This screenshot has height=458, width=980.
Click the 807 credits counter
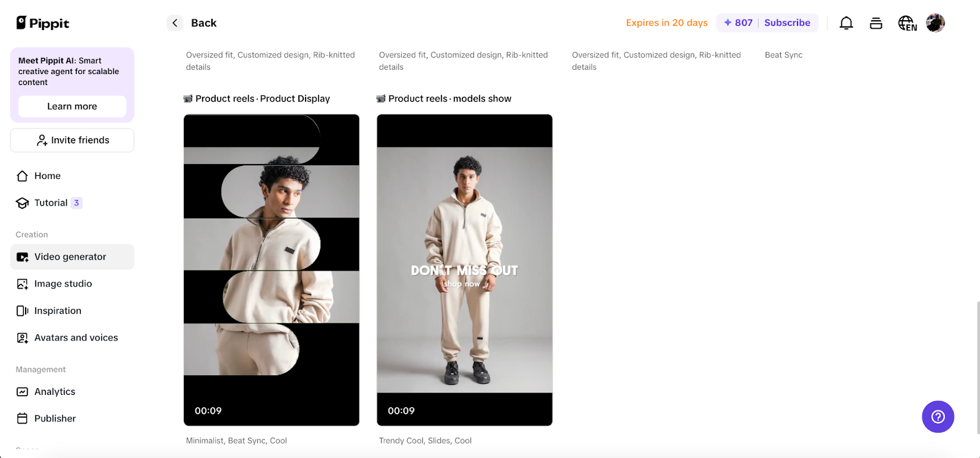(x=738, y=23)
